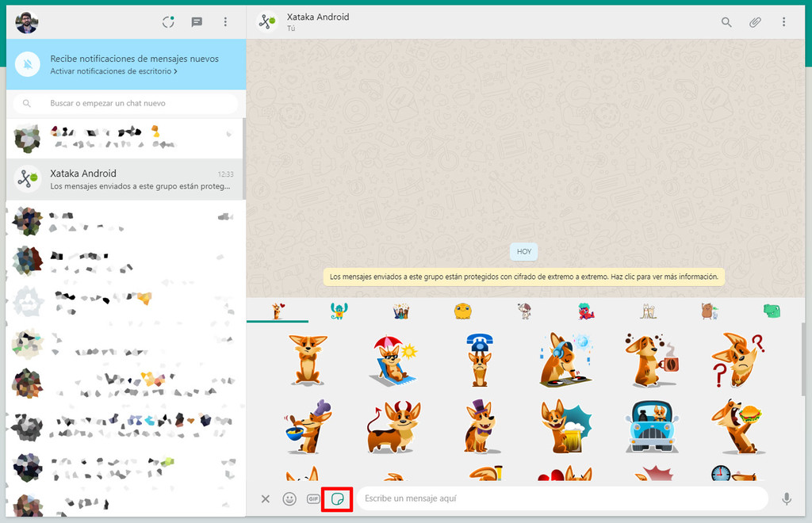Open the chat options three-dot menu

(x=784, y=22)
